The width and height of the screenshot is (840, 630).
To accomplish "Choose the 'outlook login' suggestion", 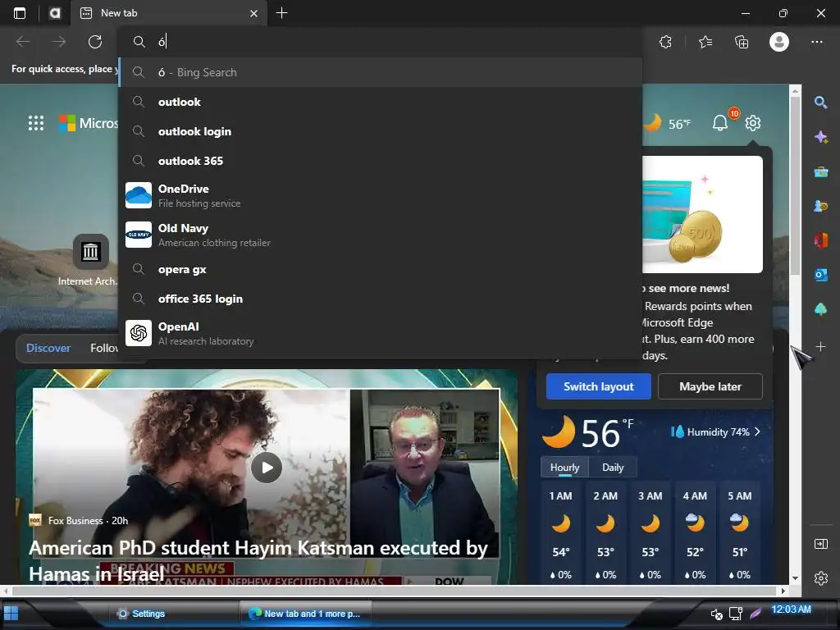I will pyautogui.click(x=381, y=131).
